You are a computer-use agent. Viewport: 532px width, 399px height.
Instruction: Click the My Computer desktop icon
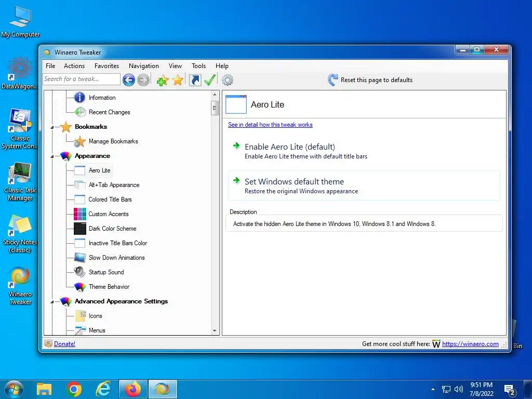(x=20, y=22)
